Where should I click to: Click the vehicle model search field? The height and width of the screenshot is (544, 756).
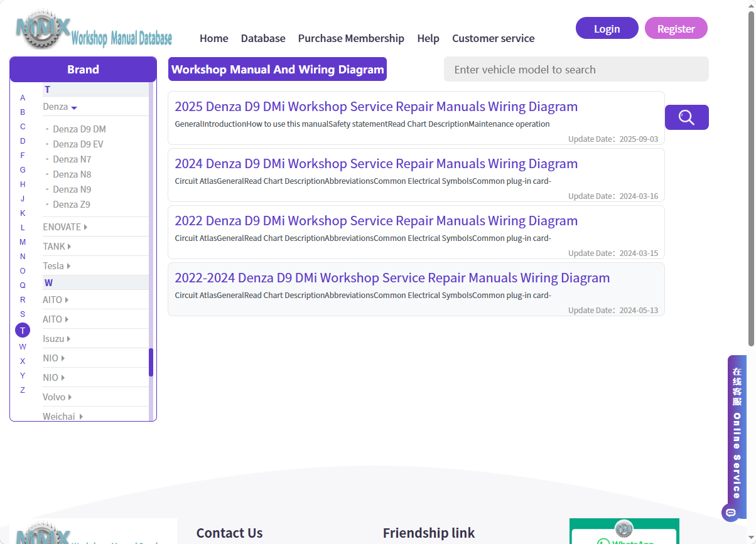coord(576,70)
